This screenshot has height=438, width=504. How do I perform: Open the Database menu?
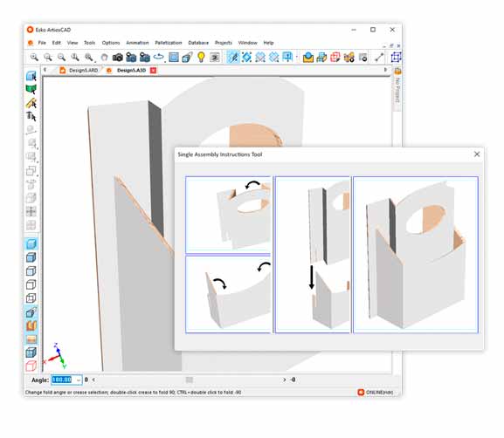pos(198,43)
